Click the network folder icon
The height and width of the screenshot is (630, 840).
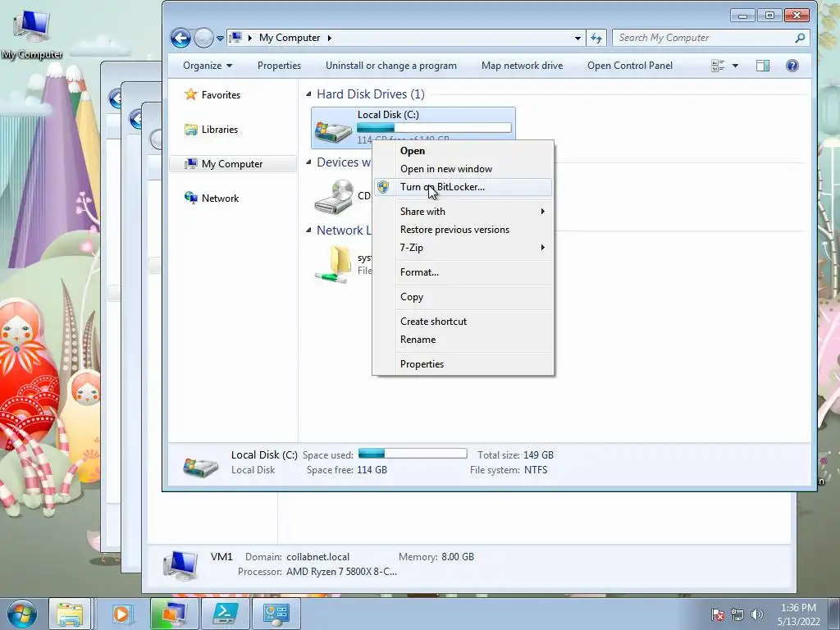tap(334, 264)
